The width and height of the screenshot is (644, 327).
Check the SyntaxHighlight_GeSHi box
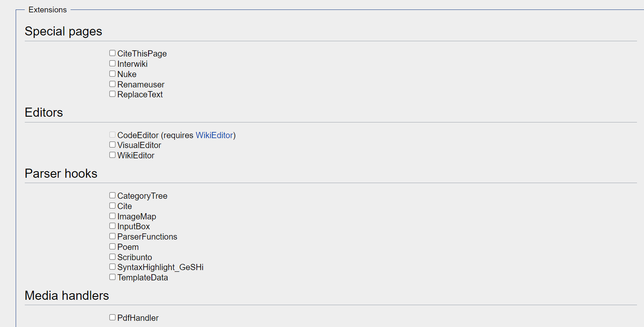[112, 267]
